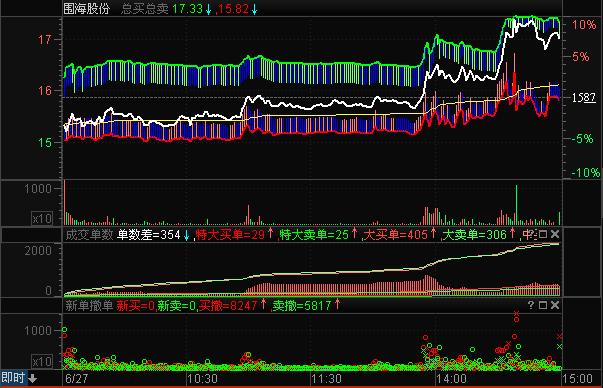The height and width of the screenshot is (388, 603).
Task: Close the 新单撤单 indicator panel
Action: click(x=555, y=305)
